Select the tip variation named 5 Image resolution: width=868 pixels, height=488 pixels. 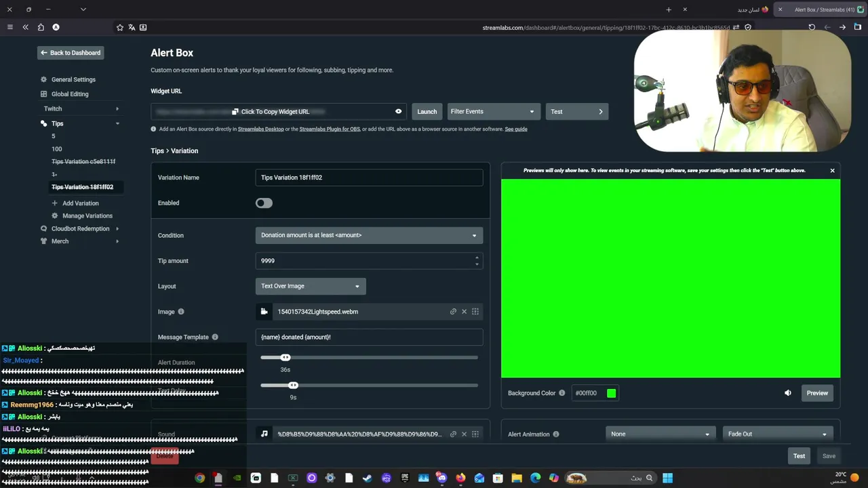point(54,136)
